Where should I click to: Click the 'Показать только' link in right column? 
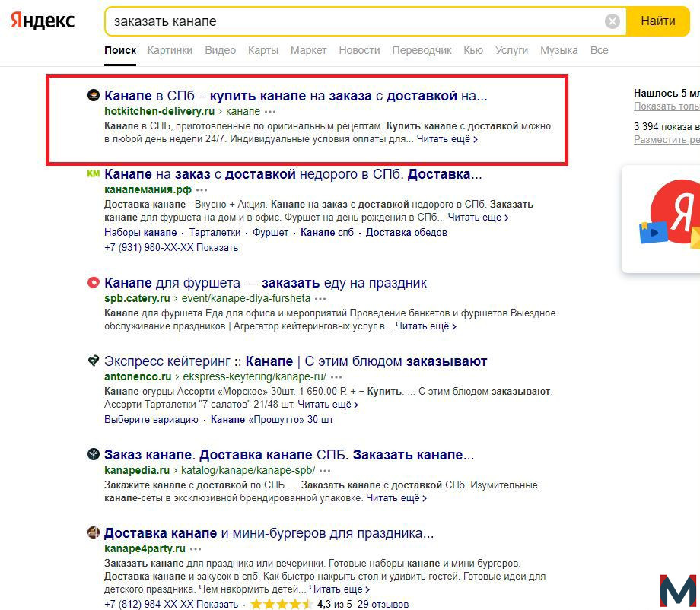coord(667,106)
